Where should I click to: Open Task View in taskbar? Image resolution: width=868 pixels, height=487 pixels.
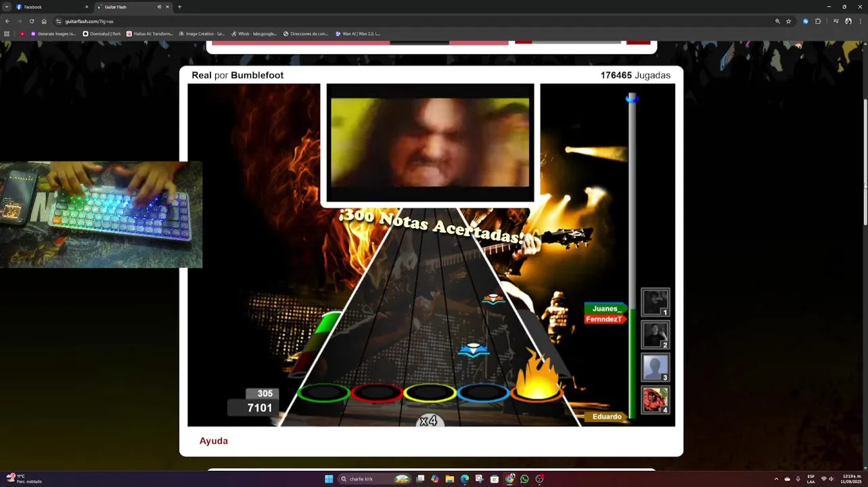point(420,479)
